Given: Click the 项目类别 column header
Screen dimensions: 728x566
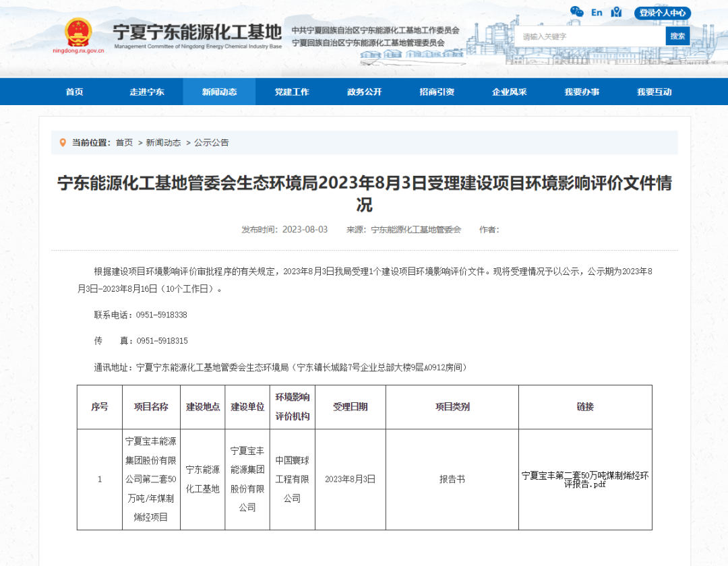Looking at the screenshot, I should tap(452, 407).
